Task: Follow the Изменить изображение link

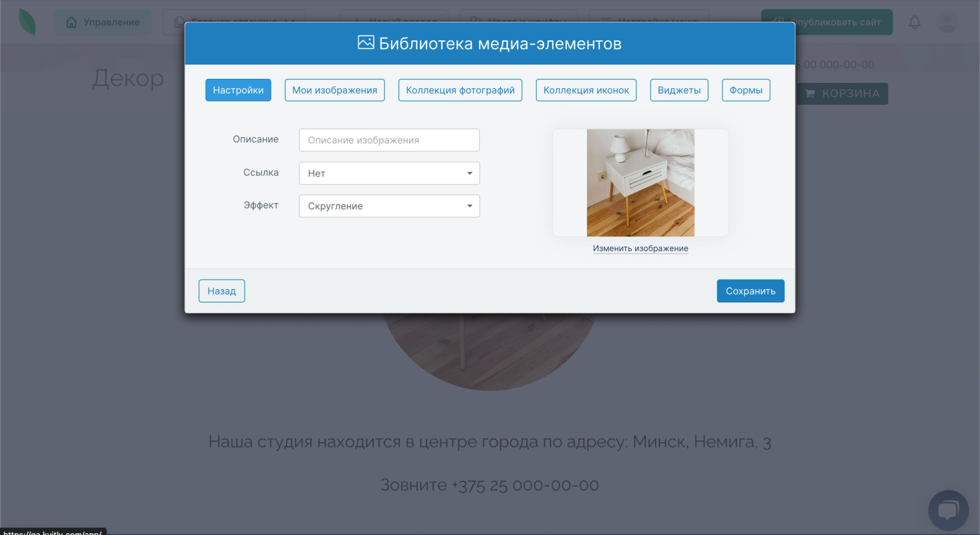Action: (x=640, y=248)
